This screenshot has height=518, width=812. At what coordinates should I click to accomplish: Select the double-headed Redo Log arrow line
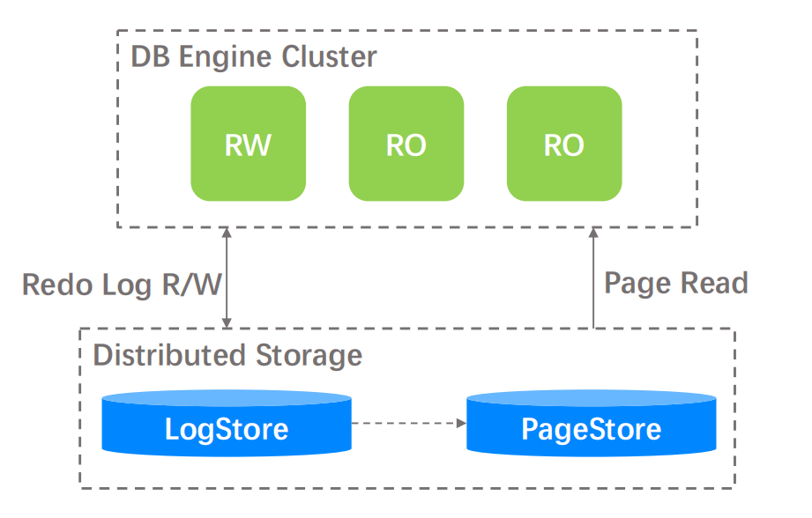(227, 277)
